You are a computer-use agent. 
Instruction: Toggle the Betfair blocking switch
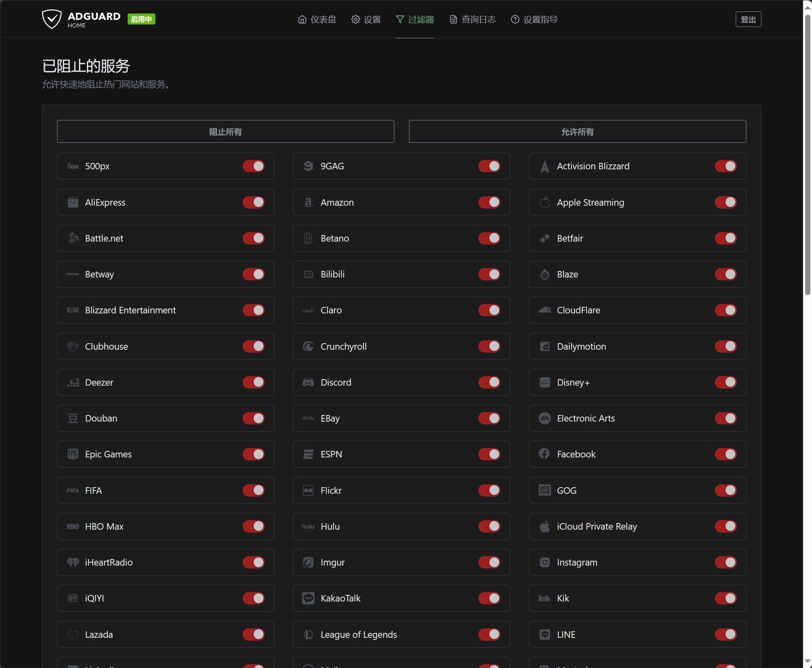tap(726, 238)
